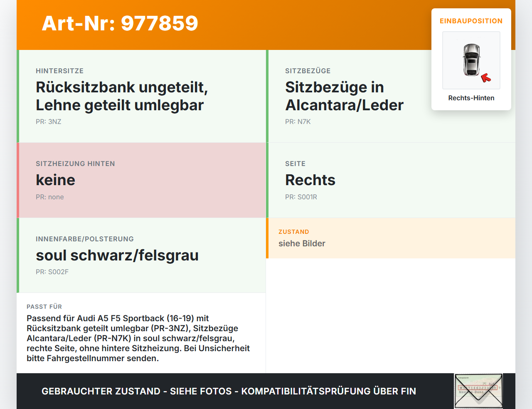Toggle the Sitzheizung Hinten 'keine' card

pos(141,180)
